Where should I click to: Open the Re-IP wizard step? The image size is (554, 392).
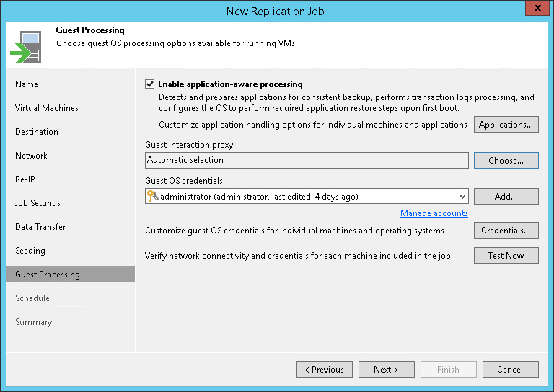click(x=25, y=179)
